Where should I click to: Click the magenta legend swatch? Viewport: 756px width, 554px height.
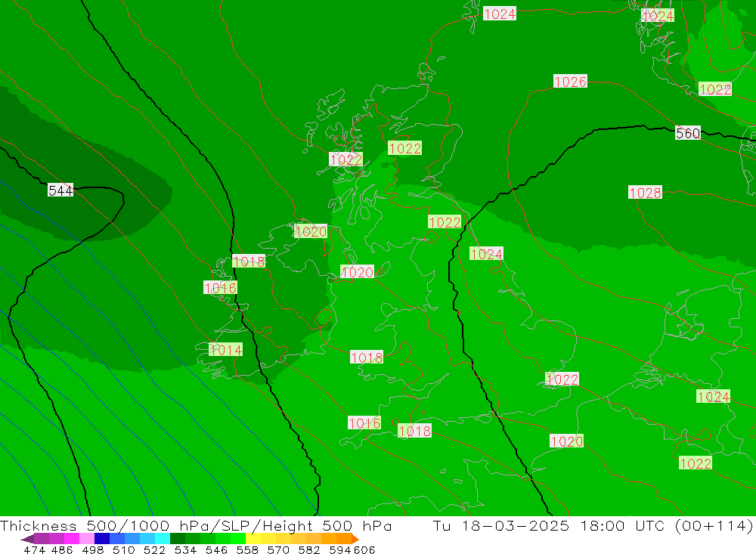(x=71, y=539)
